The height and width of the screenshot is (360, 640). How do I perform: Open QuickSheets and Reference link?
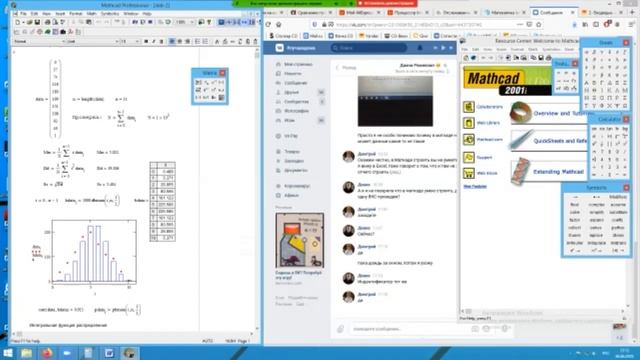pos(560,141)
